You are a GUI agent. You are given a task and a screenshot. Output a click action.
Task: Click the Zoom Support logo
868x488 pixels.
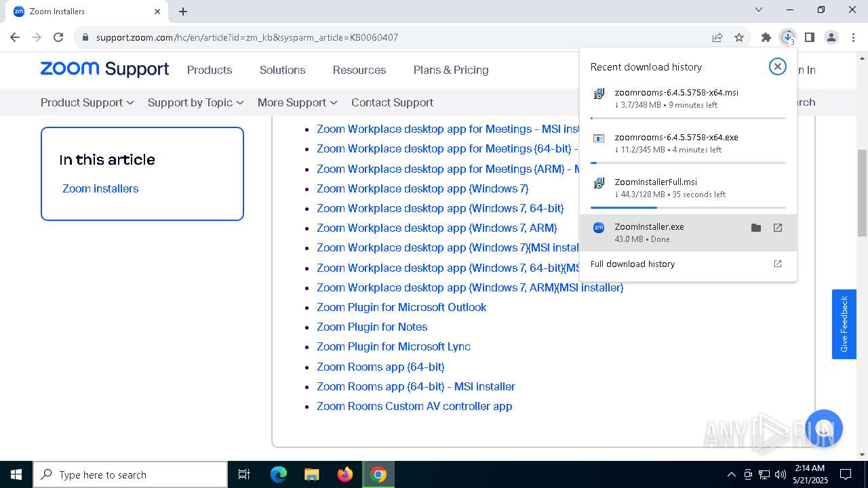(104, 68)
